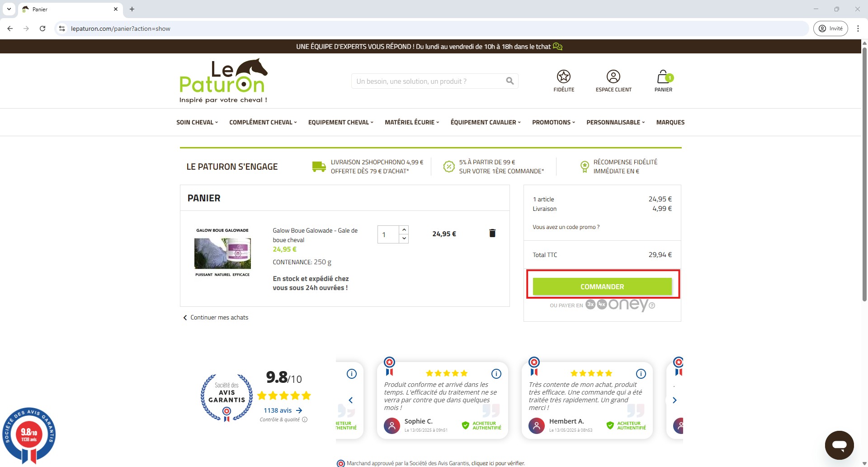Screen dimensions: 868x467
Task: Open the Panier shopping bag icon
Action: (663, 77)
